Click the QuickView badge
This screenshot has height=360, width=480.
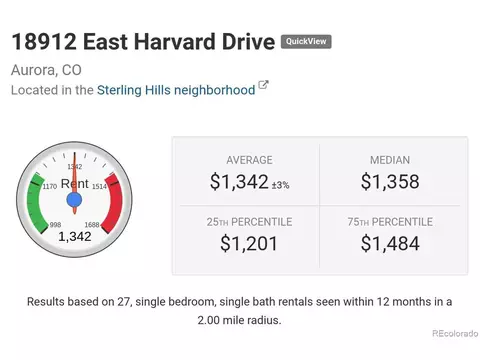click(306, 42)
